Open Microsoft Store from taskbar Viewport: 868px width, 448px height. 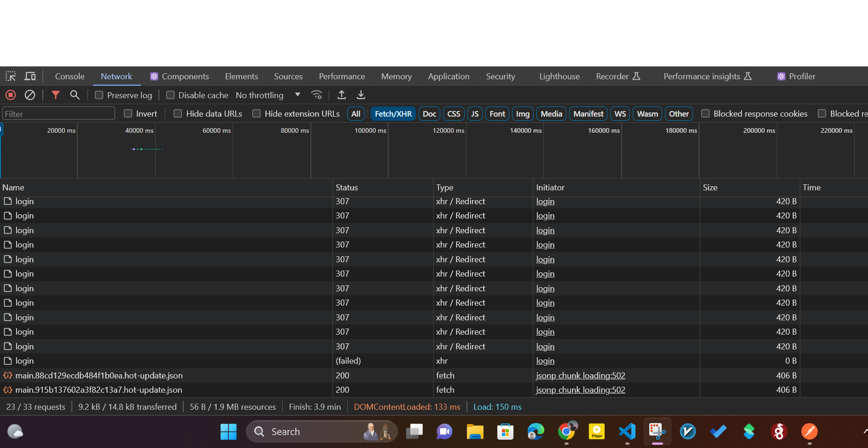(x=505, y=432)
